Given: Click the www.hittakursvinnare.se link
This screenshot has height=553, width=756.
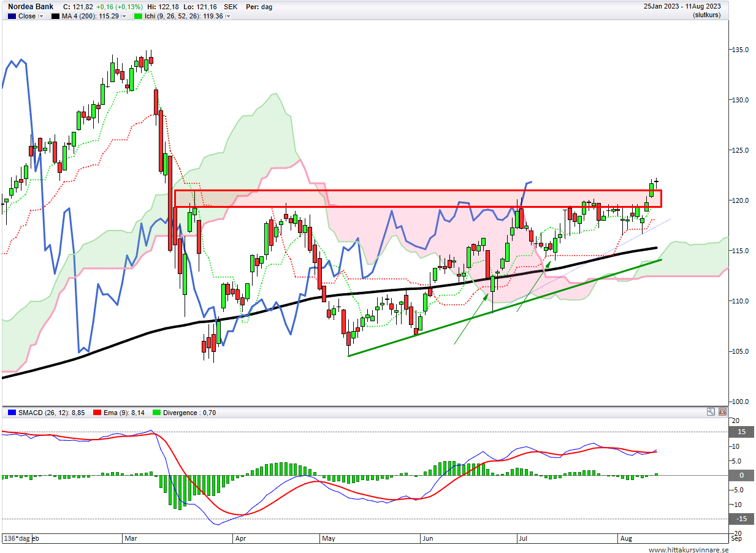Looking at the screenshot, I should click(x=689, y=550).
